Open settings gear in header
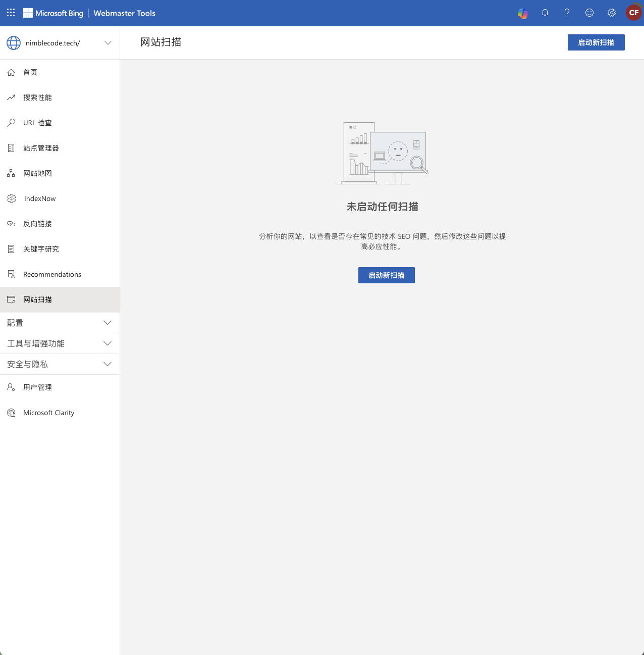Image resolution: width=644 pixels, height=655 pixels. 612,13
